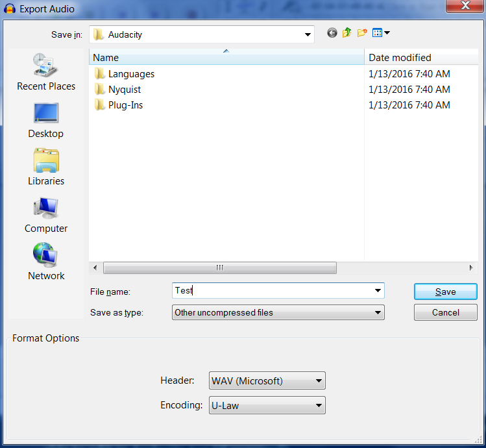Image resolution: width=486 pixels, height=448 pixels.
Task: Open Network in places bar
Action: [x=46, y=262]
